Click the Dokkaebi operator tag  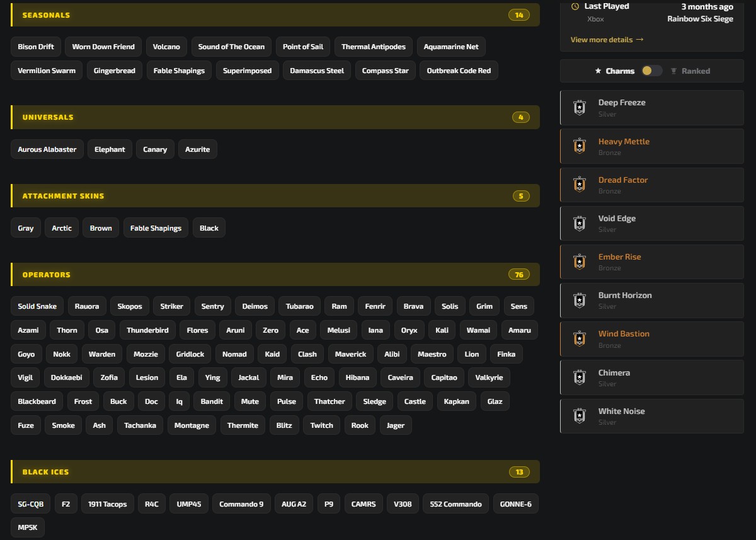pos(67,377)
